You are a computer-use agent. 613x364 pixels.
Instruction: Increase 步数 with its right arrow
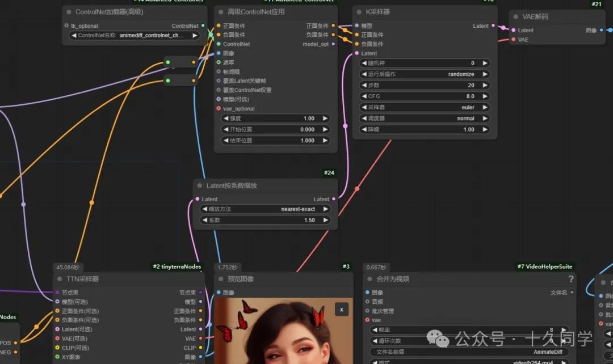(485, 85)
